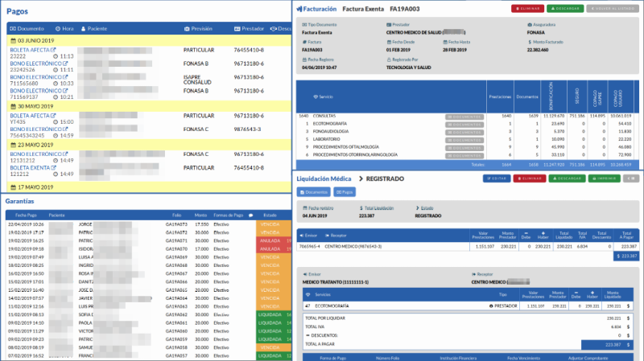Open Documentos for CONSULTAS service row
This screenshot has height=361, width=644.
tap(464, 117)
